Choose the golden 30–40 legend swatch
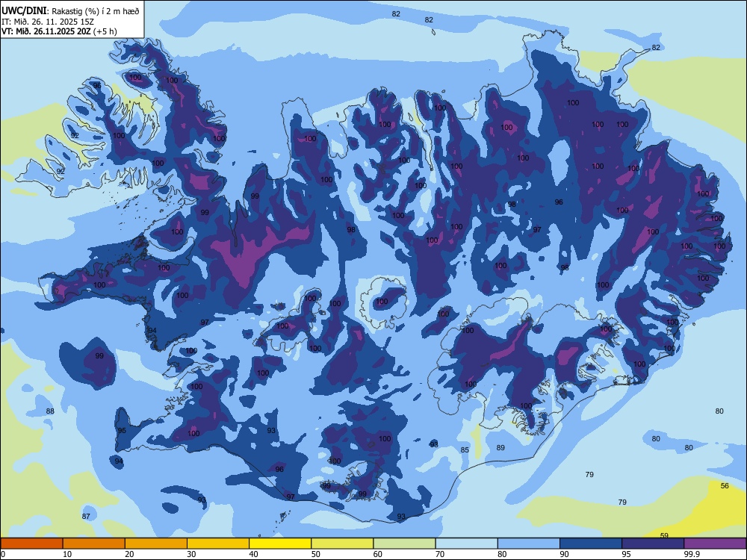Viewport: 747px width, 560px height. [x=218, y=544]
